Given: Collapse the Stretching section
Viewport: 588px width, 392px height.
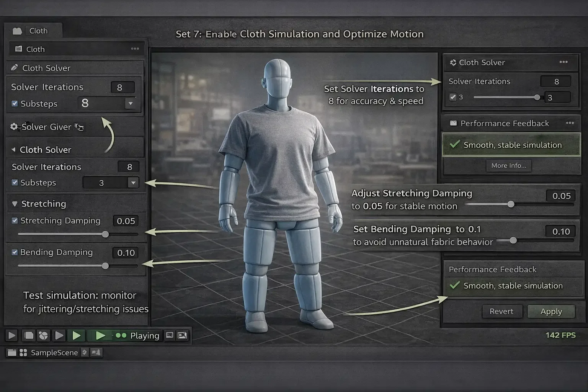Looking at the screenshot, I should pos(15,204).
